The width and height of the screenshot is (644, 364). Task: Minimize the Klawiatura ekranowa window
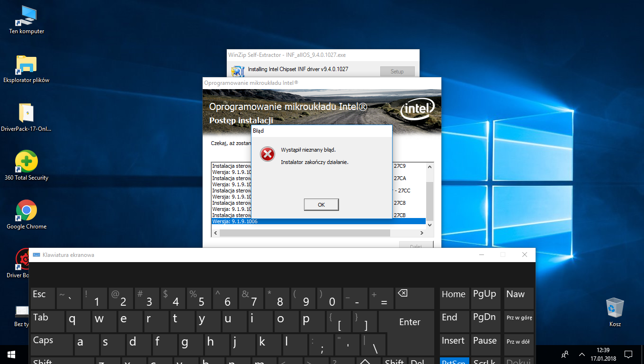pos(482,255)
